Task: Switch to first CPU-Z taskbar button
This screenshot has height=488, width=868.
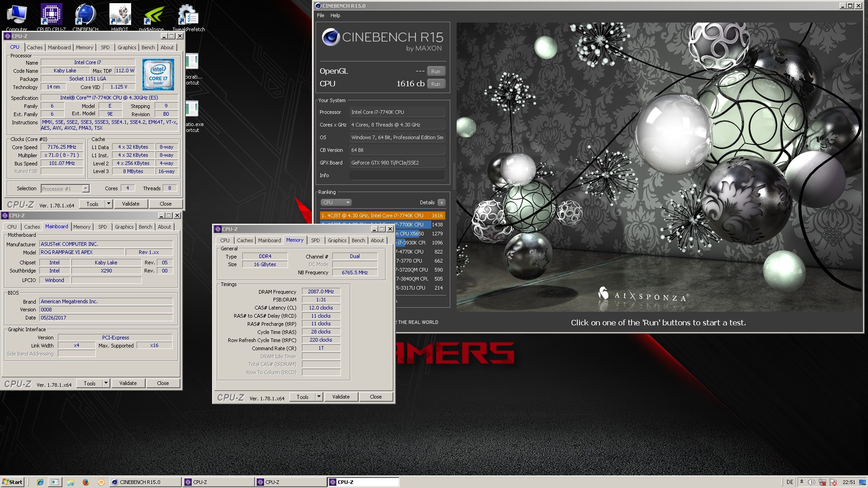Action: click(x=218, y=482)
